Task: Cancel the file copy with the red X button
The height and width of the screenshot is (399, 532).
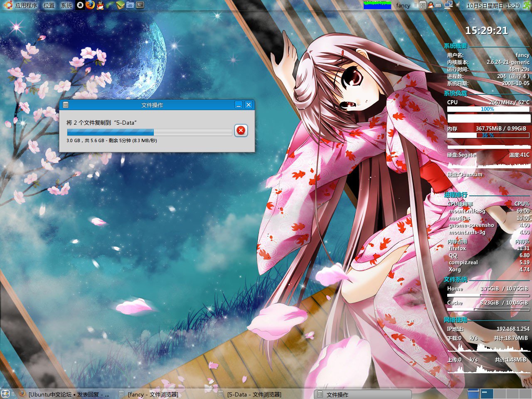Action: (x=241, y=131)
